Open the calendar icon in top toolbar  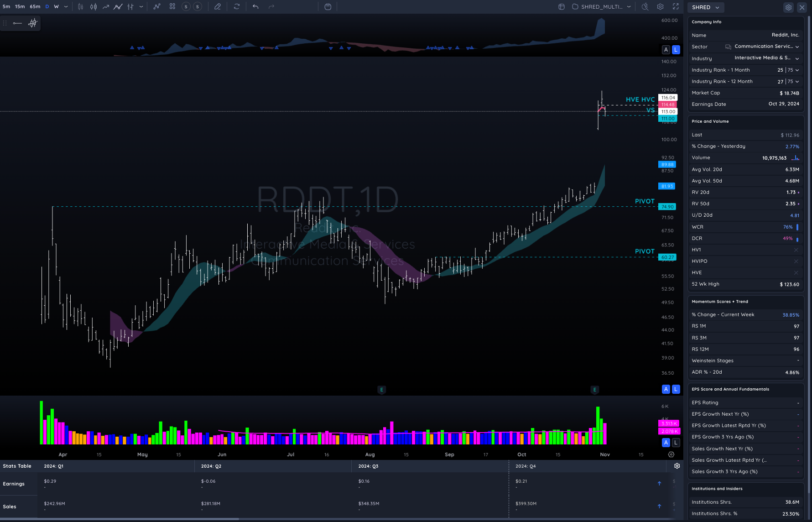click(328, 7)
